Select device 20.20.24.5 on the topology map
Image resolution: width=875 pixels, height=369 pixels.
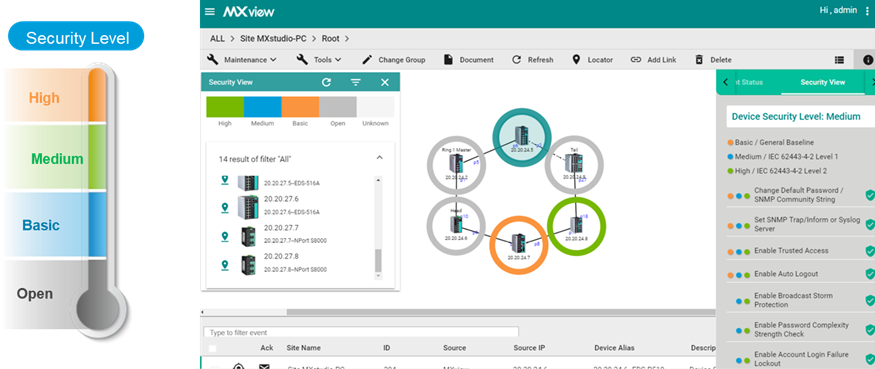(522, 137)
